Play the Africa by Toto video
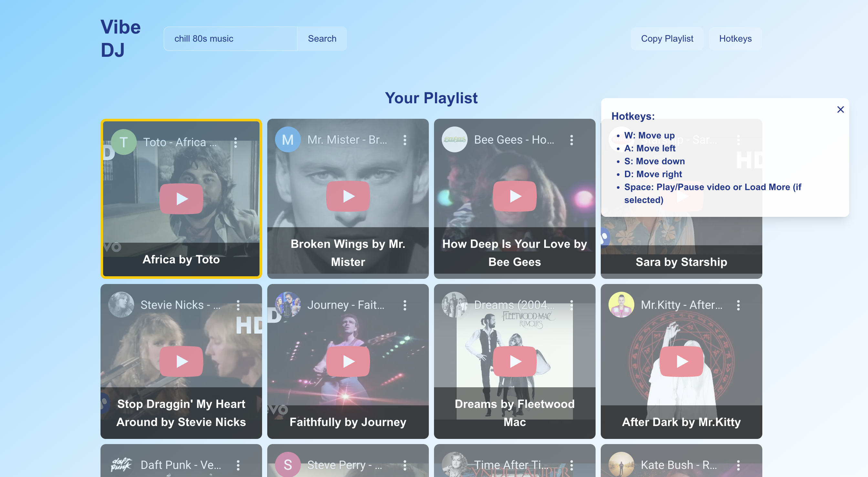Screen dimensions: 868x477 pos(181,198)
